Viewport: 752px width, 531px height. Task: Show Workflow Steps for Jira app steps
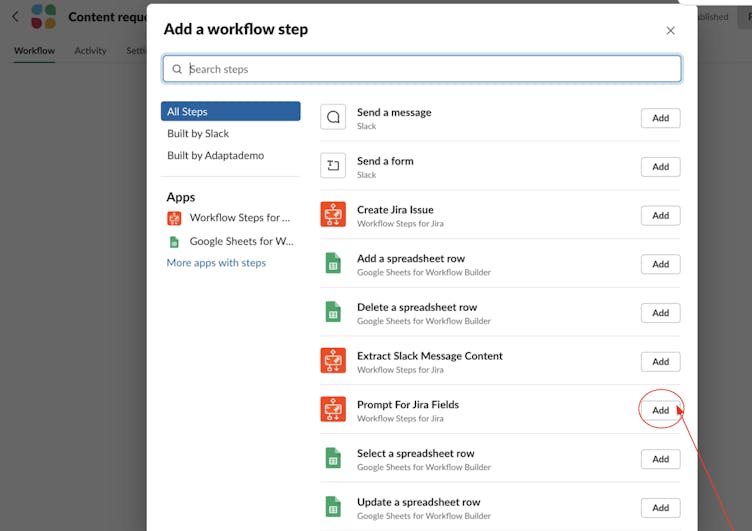click(x=228, y=218)
